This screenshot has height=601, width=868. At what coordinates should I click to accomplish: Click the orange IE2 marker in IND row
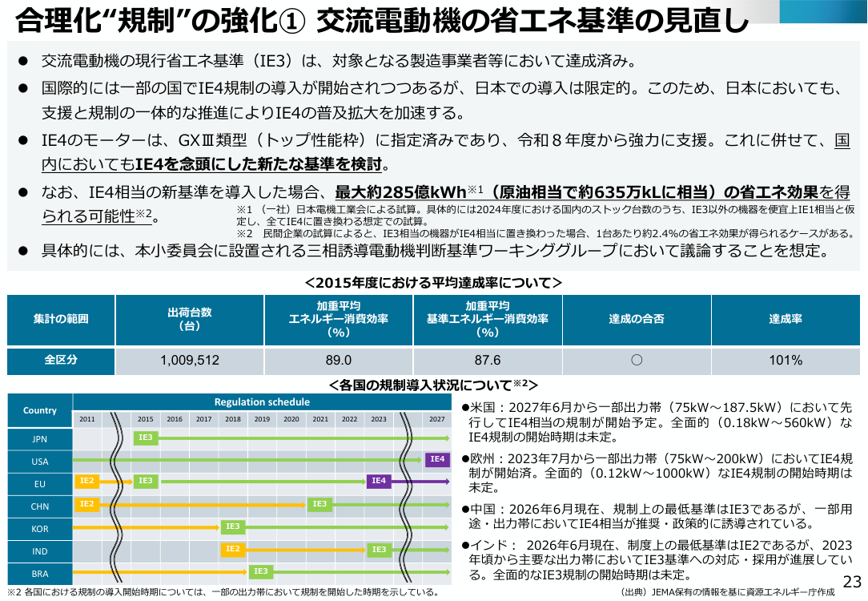(232, 549)
